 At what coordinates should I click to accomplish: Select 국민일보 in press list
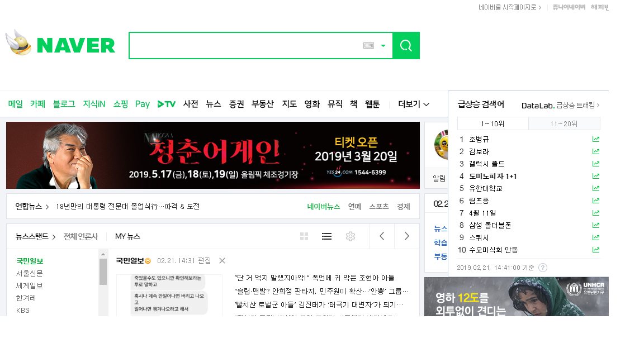click(30, 261)
